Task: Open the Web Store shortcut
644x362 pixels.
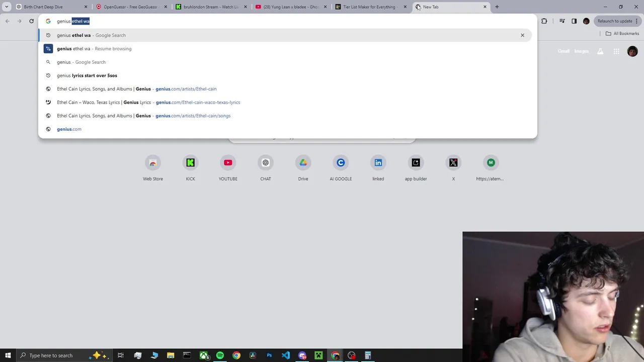Action: click(x=153, y=168)
